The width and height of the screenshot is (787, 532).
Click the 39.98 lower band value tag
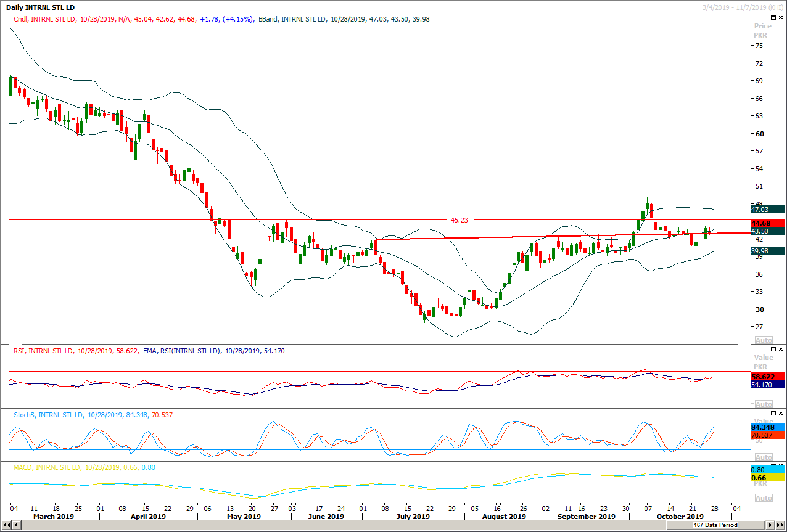coord(768,251)
